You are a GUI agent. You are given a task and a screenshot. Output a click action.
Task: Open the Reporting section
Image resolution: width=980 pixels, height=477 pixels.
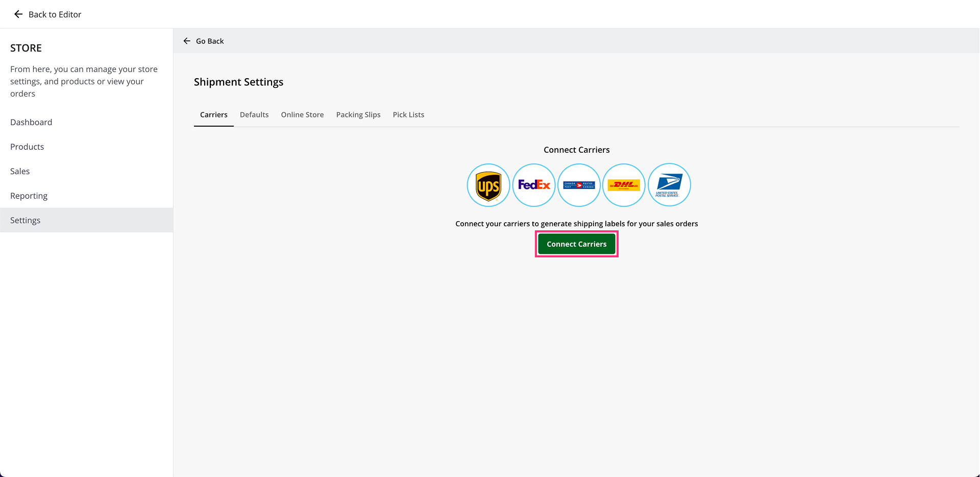click(x=87, y=196)
